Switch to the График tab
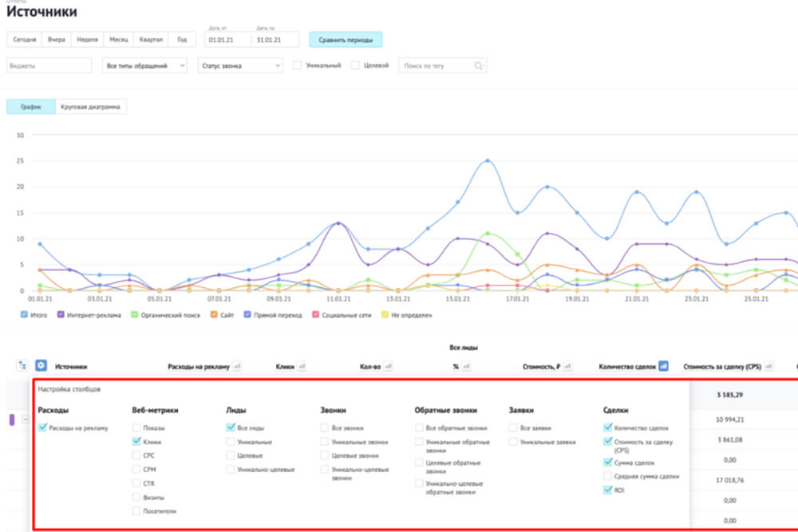Viewport: 798px width, 532px height. click(31, 107)
